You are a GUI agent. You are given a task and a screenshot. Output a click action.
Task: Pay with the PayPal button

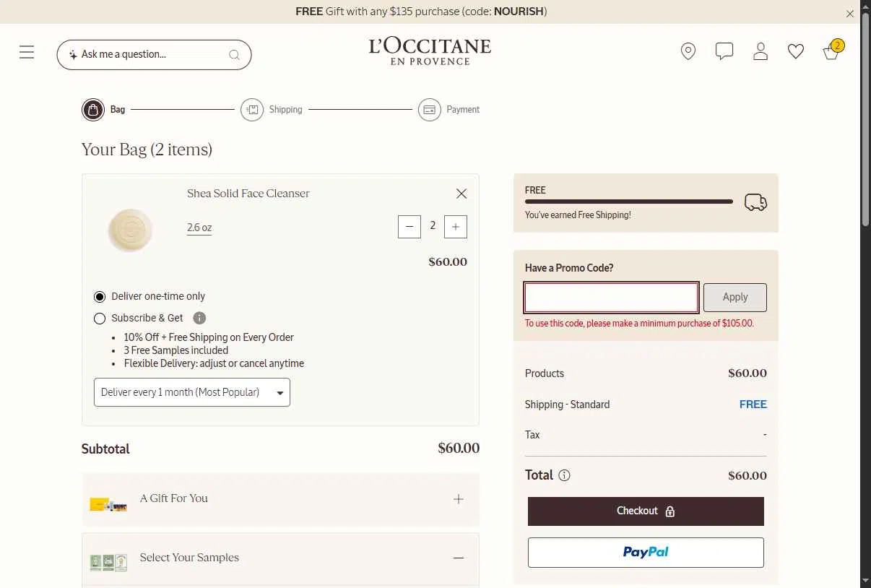tap(646, 553)
